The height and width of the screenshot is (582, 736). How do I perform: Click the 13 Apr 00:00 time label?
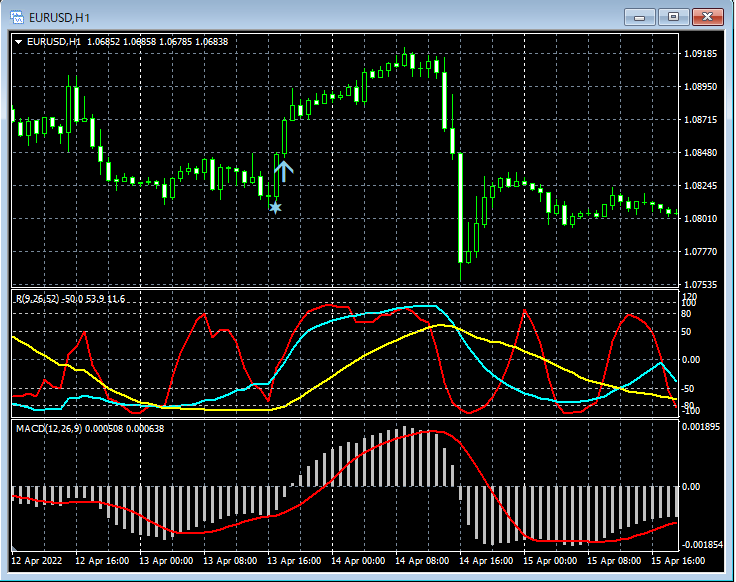[166, 561]
